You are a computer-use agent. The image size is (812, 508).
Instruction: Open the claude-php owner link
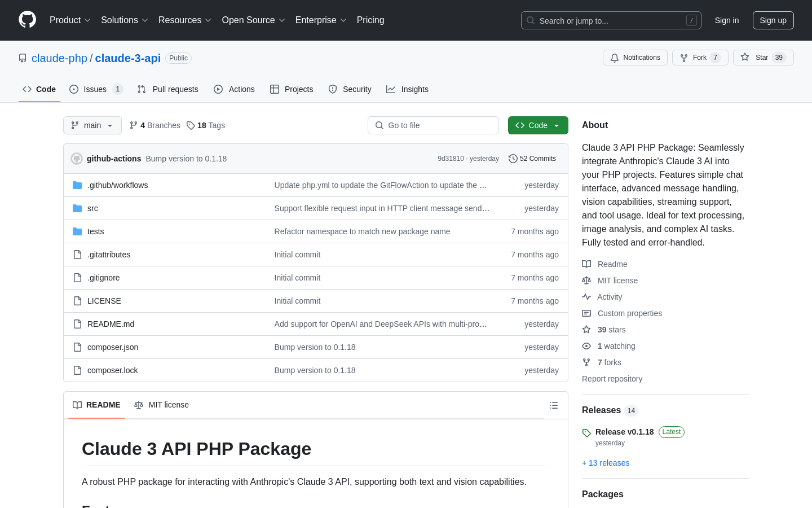(59, 58)
